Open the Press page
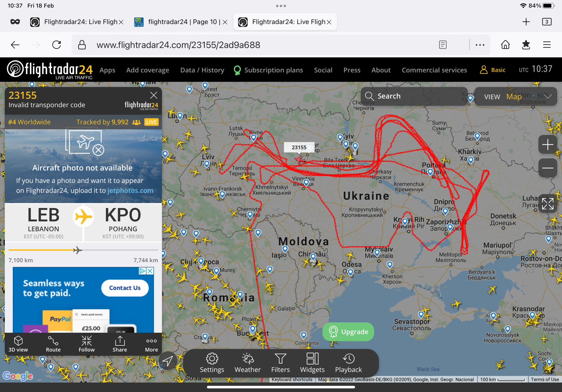The width and height of the screenshot is (562, 392). (352, 70)
